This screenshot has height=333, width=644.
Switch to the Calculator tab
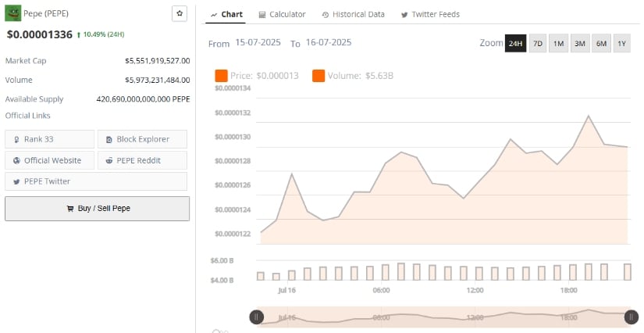click(282, 14)
